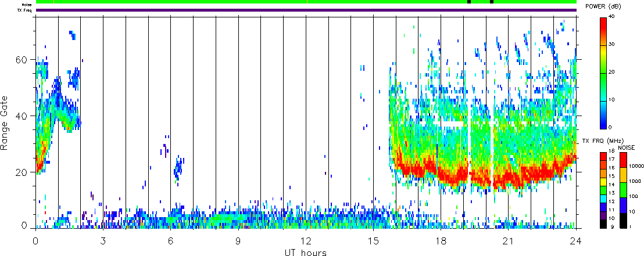Click the purple TX Freq indicator strip
Viewport: 644px width, 256px height.
(x=306, y=10)
